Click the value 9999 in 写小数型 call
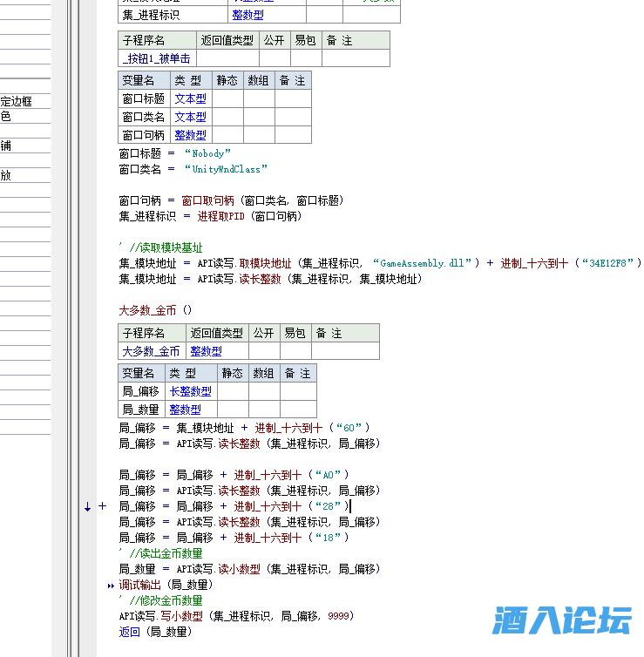 click(340, 616)
